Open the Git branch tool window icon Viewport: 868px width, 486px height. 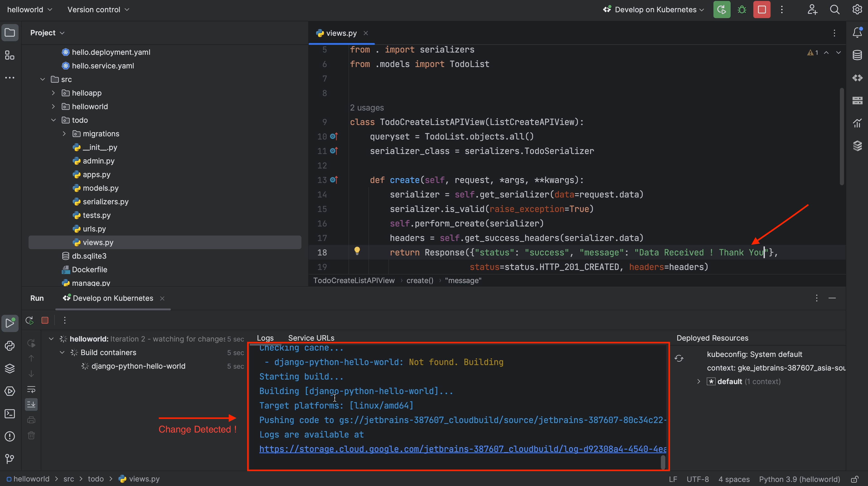point(10,459)
